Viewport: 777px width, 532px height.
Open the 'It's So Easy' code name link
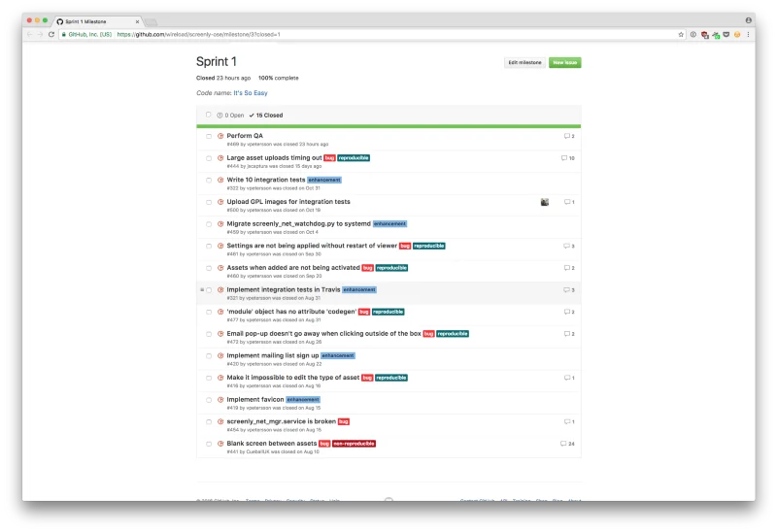[x=250, y=93]
